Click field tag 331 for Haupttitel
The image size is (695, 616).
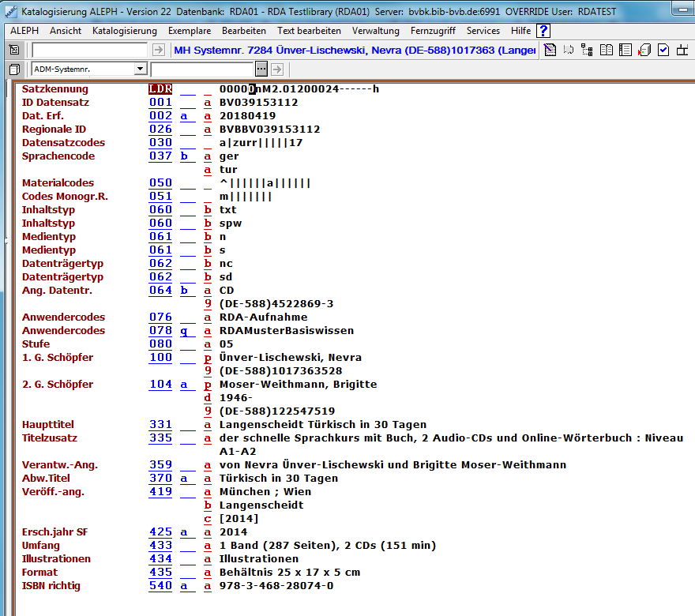[160, 425]
